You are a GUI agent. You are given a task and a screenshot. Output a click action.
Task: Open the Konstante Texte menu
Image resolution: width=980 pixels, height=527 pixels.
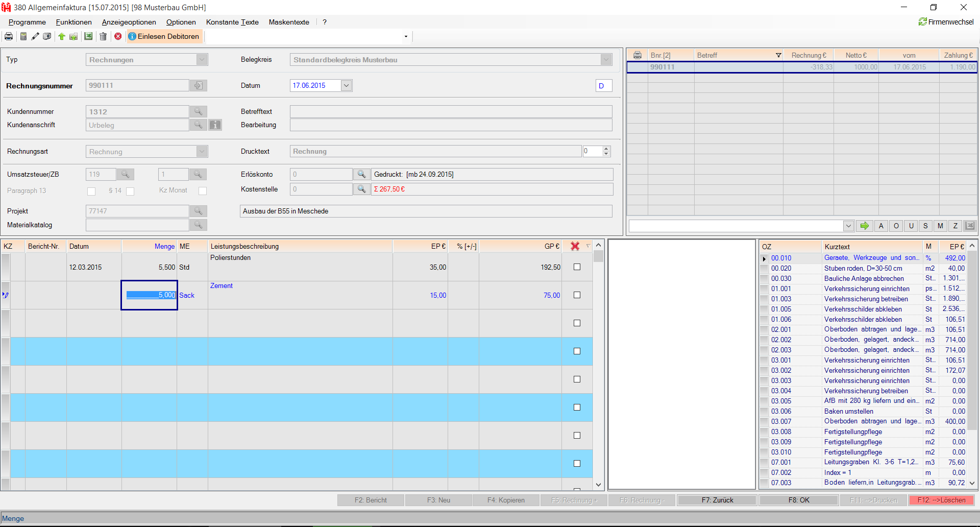(x=232, y=22)
